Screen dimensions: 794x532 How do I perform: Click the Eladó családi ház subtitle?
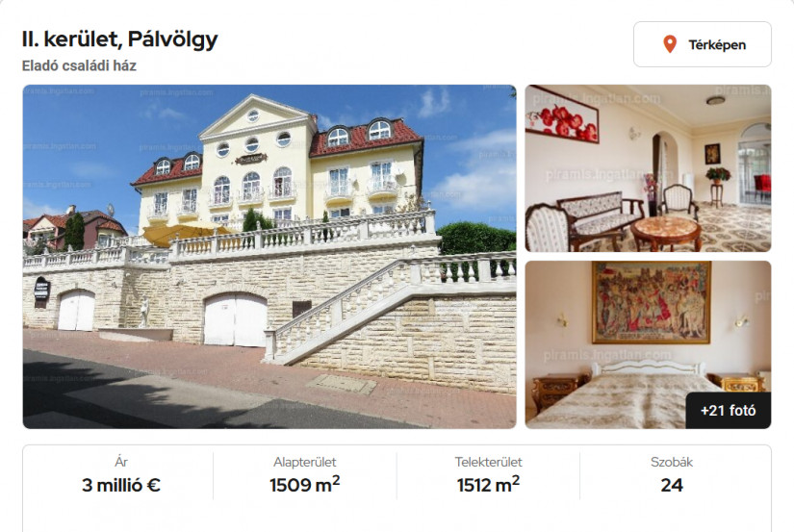[79, 65]
